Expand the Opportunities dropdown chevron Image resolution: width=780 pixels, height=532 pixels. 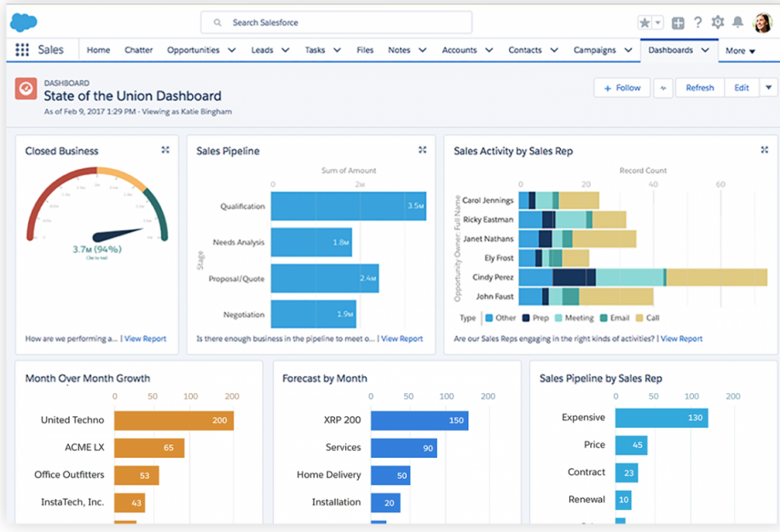point(232,49)
